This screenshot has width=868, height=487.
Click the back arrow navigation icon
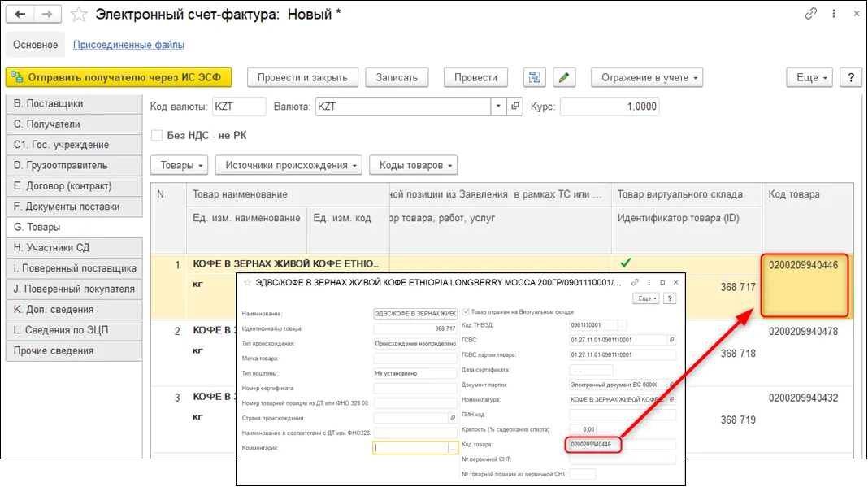[20, 15]
